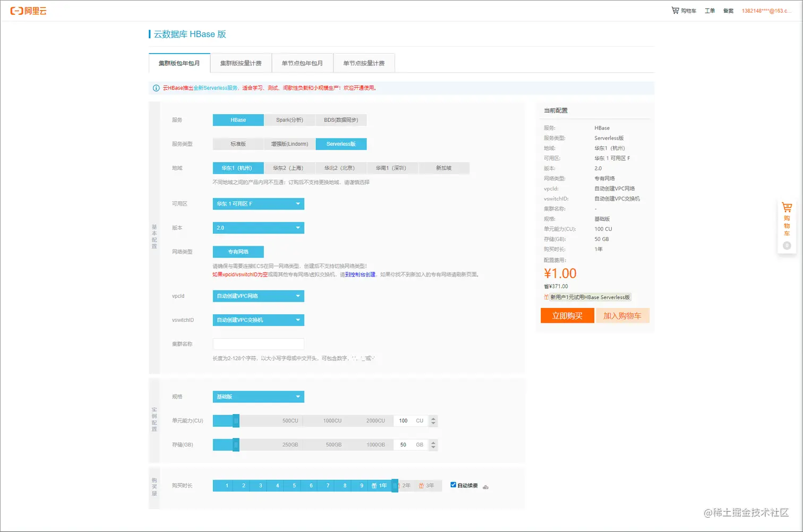Click the info icon in the Serverless notice bar

pos(156,88)
